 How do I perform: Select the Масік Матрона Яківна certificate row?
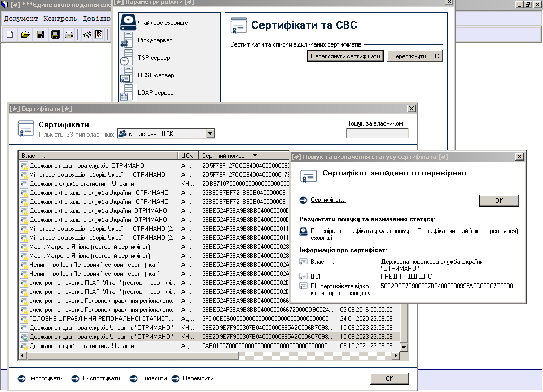90,247
